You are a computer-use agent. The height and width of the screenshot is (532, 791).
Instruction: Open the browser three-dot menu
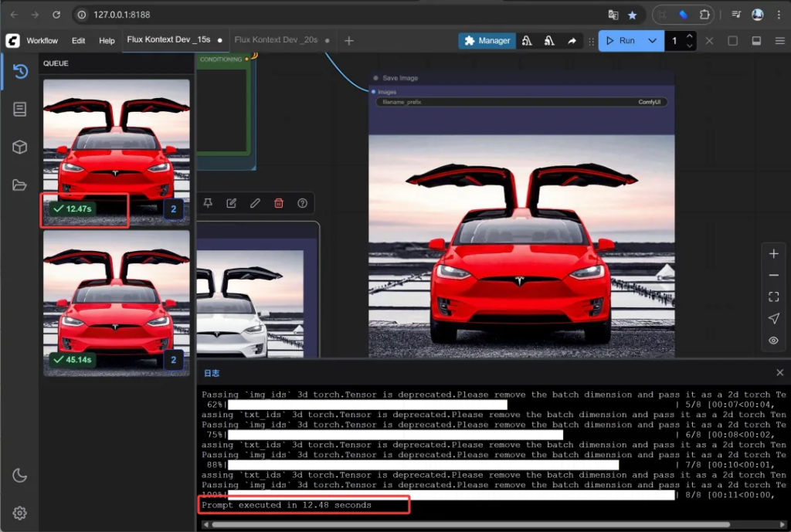(x=779, y=15)
